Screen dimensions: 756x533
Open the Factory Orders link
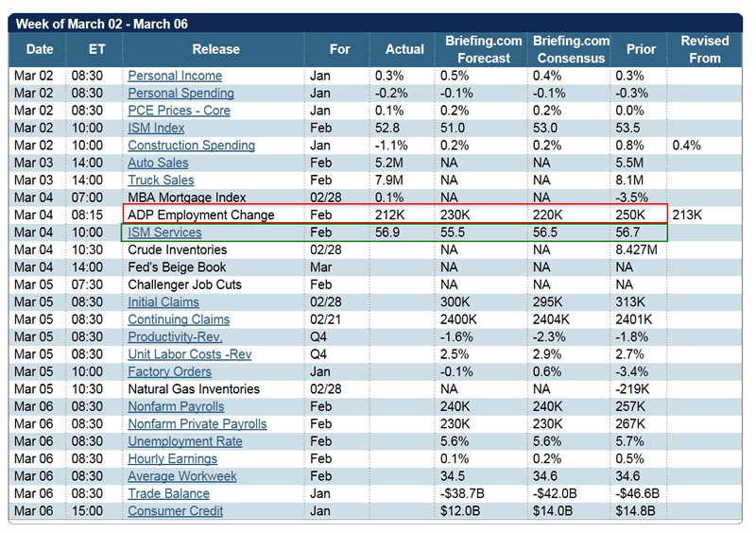click(168, 371)
